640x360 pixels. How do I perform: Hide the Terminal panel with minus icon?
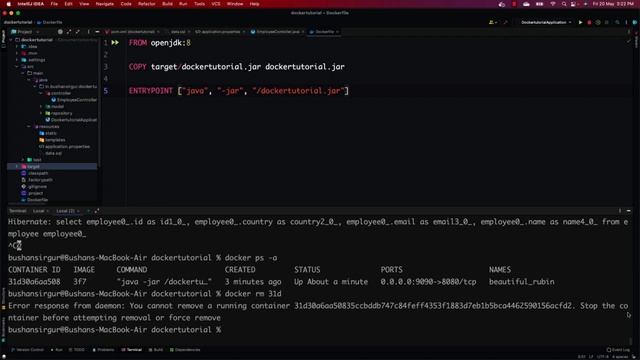629,211
